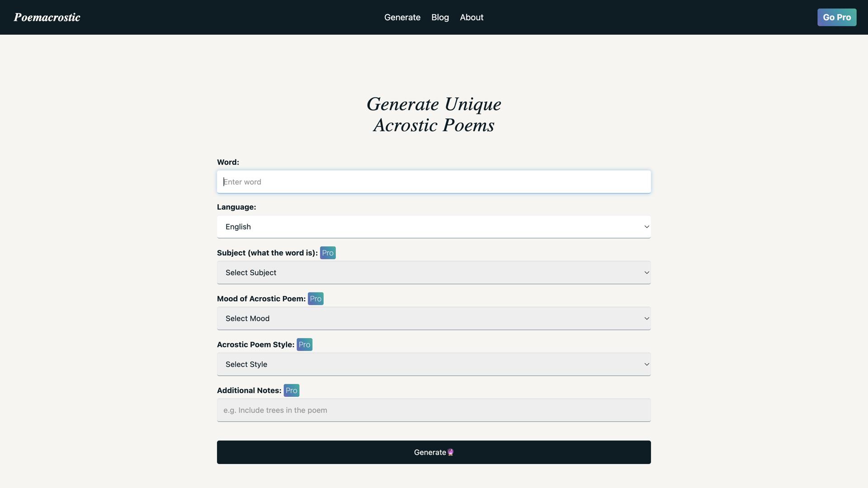Click the Pro badge beside Mood label

point(316,299)
